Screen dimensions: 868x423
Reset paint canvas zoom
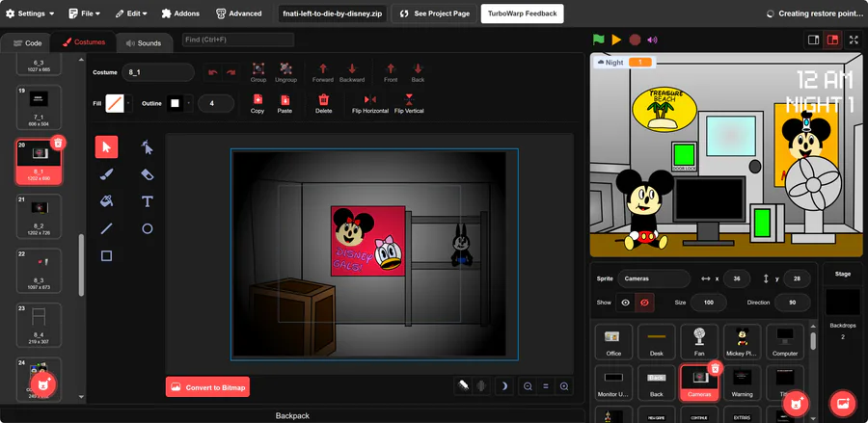tap(545, 386)
